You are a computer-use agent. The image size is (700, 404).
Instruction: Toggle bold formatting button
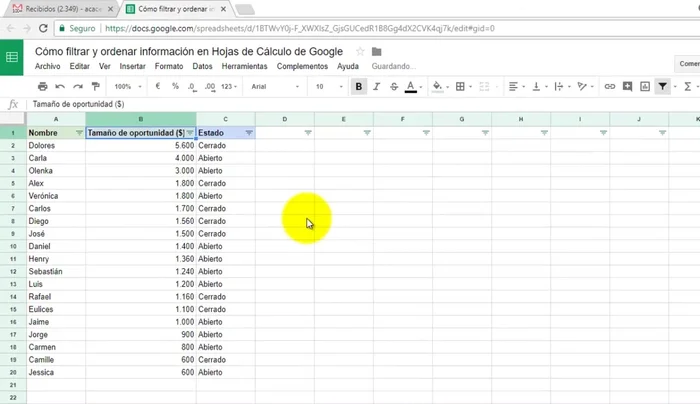pyautogui.click(x=359, y=87)
